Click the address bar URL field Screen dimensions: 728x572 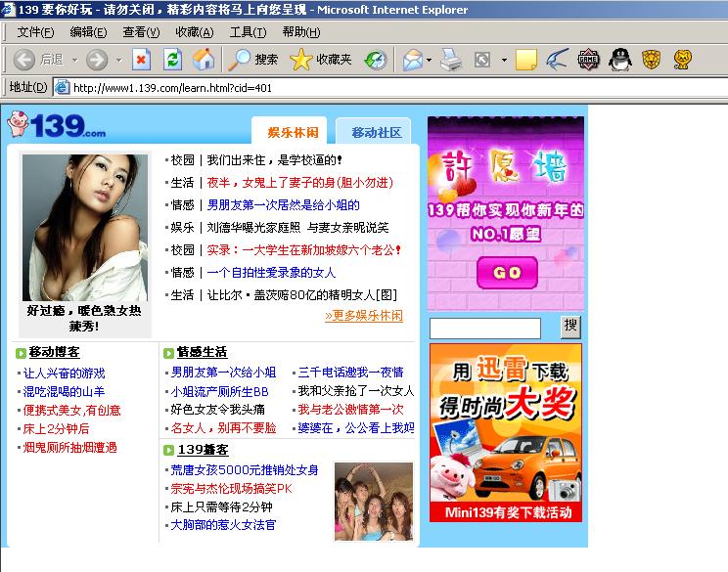[391, 88]
